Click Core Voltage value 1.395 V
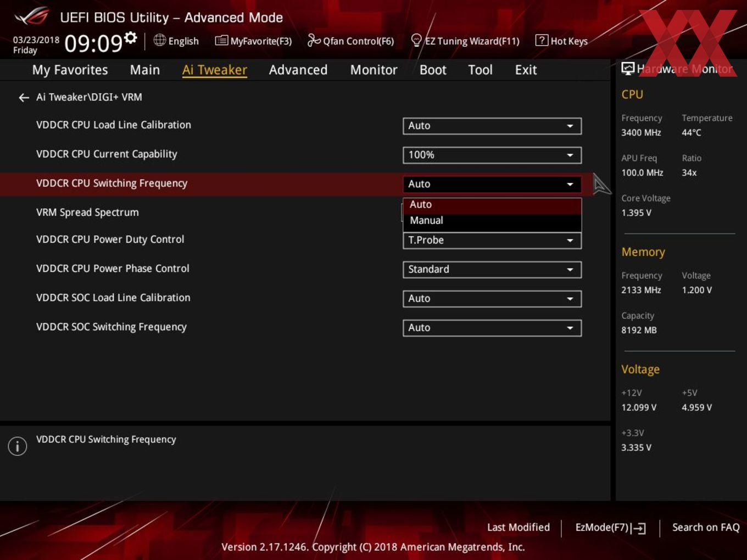 (x=636, y=212)
